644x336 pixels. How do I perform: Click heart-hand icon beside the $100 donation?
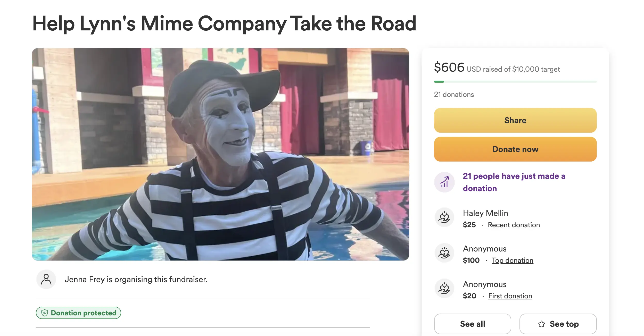coord(444,253)
